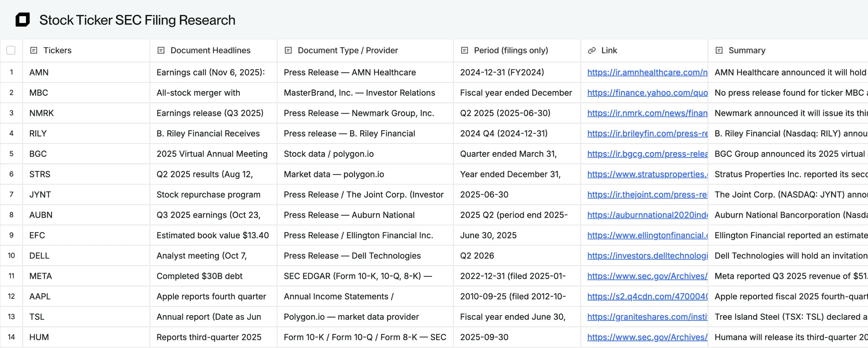Click the Stock Ticker SEC Filing Research title
The width and height of the screenshot is (868, 348).
point(137,20)
